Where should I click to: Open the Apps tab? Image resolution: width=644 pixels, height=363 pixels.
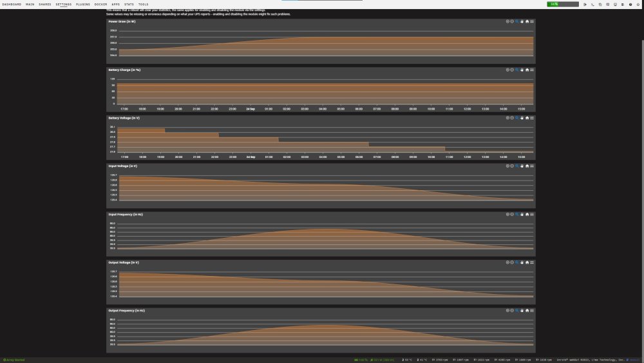pos(115,4)
